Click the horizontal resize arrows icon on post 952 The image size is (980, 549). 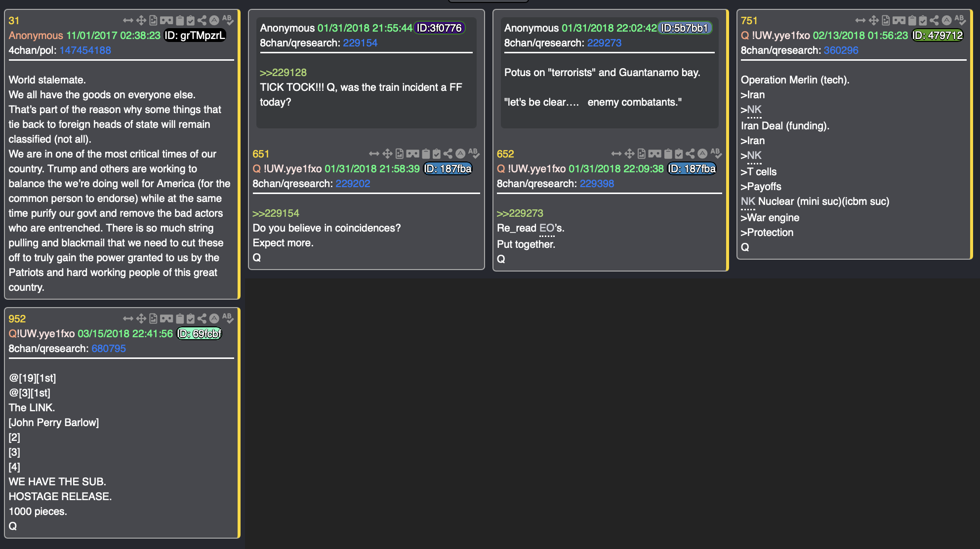coord(128,318)
